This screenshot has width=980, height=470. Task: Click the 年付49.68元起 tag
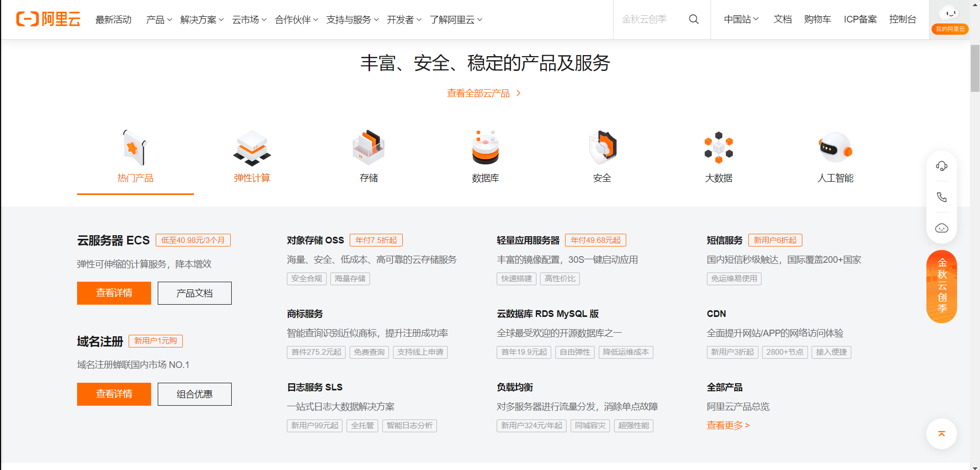(596, 240)
